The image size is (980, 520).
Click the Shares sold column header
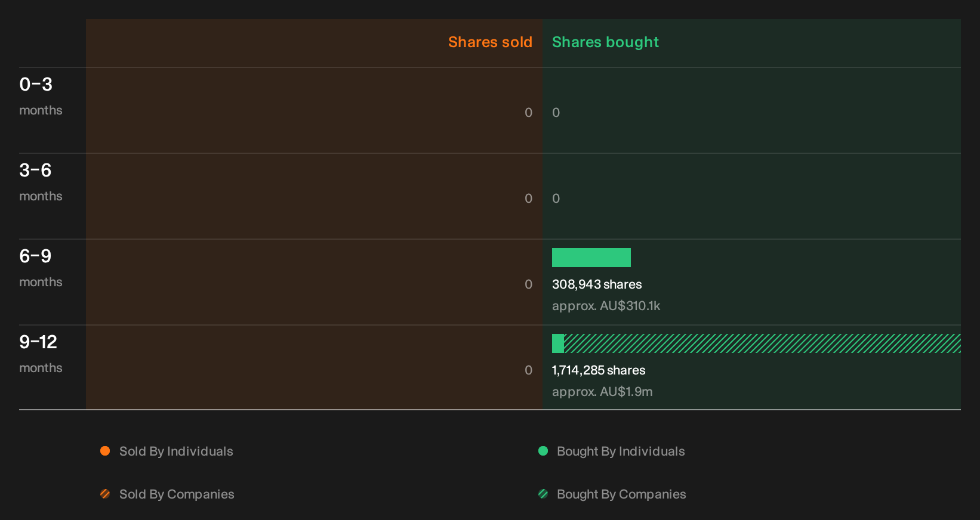(x=490, y=42)
